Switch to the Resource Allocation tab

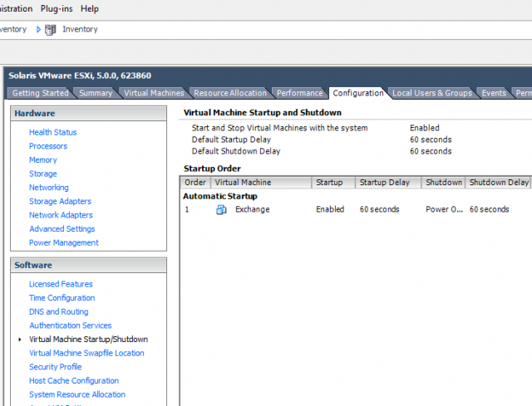coord(230,93)
